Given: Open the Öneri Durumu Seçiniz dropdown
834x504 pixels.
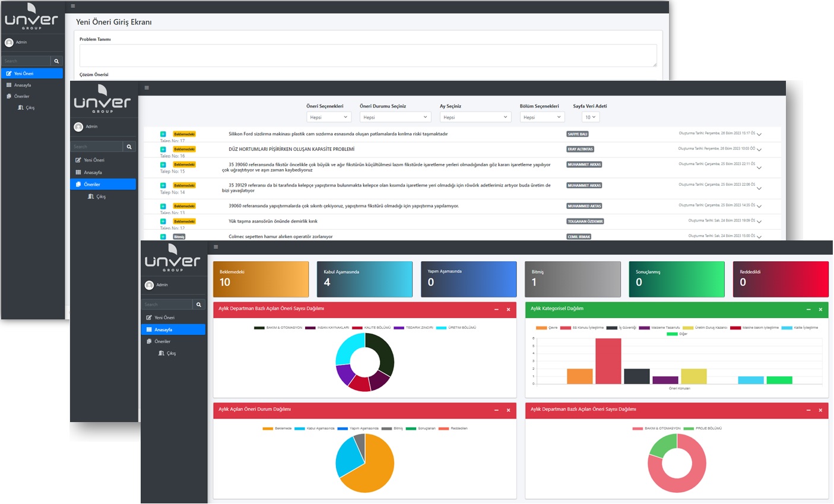Looking at the screenshot, I should click(395, 117).
